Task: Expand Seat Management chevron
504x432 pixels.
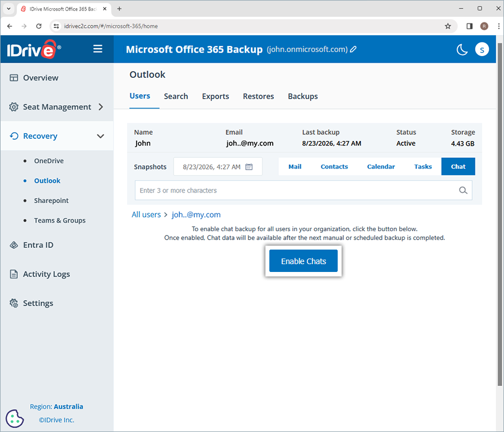Action: pos(101,107)
